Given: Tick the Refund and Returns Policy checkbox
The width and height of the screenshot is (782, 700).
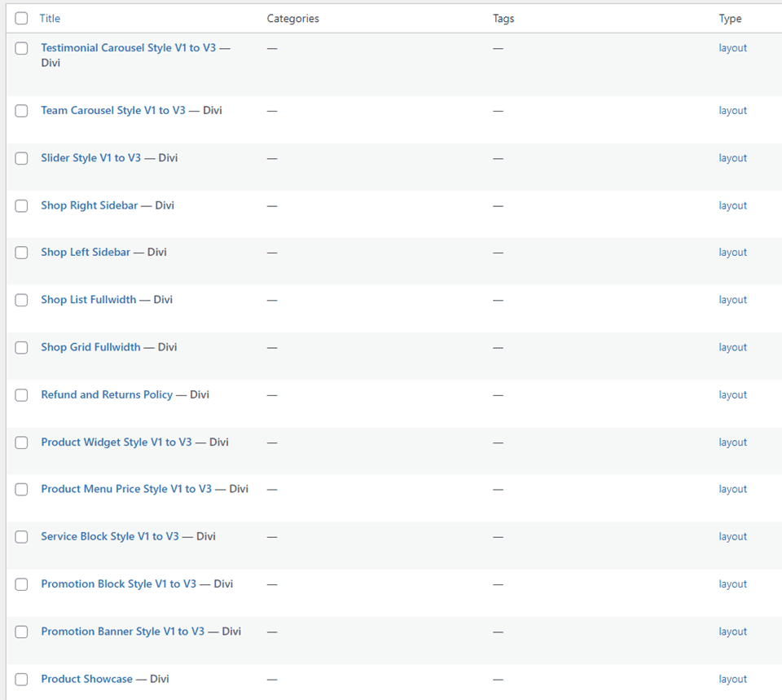Looking at the screenshot, I should [x=21, y=395].
